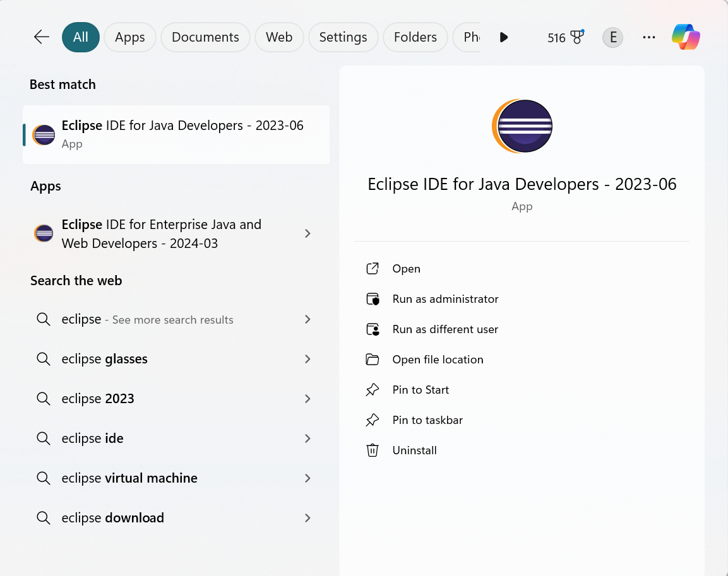Expand the eclipse virtual machine suggestion arrow
Image resolution: width=728 pixels, height=576 pixels.
click(x=307, y=478)
